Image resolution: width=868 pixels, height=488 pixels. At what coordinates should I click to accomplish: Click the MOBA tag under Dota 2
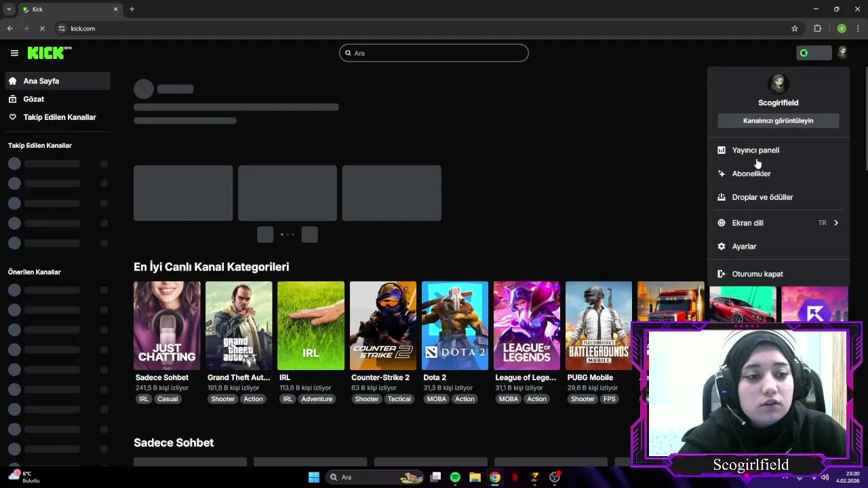pos(437,399)
